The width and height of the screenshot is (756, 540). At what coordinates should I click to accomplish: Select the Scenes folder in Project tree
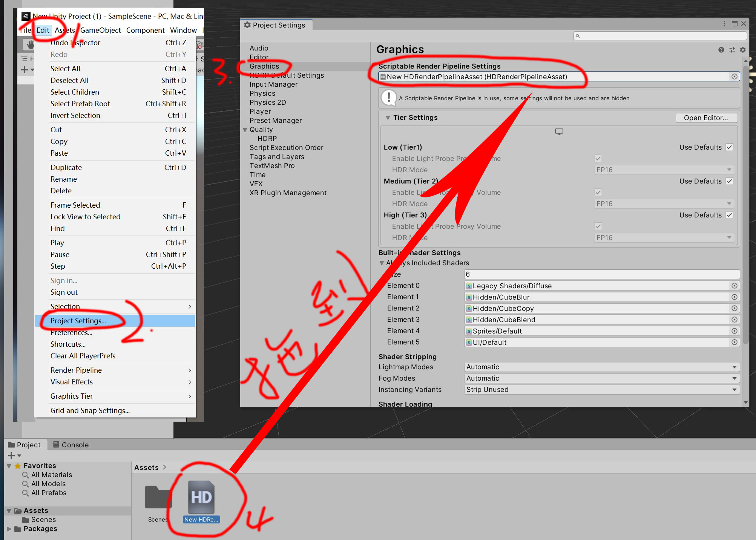click(x=43, y=520)
